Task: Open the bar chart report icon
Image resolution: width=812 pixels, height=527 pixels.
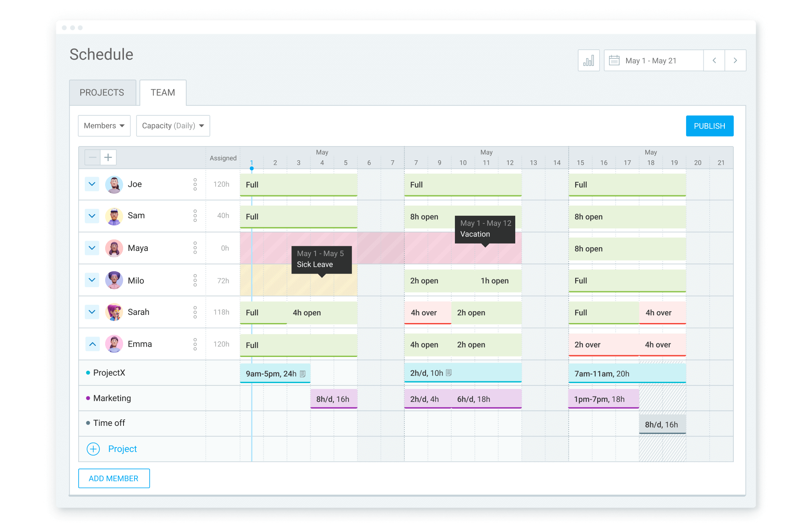Action: coord(588,61)
